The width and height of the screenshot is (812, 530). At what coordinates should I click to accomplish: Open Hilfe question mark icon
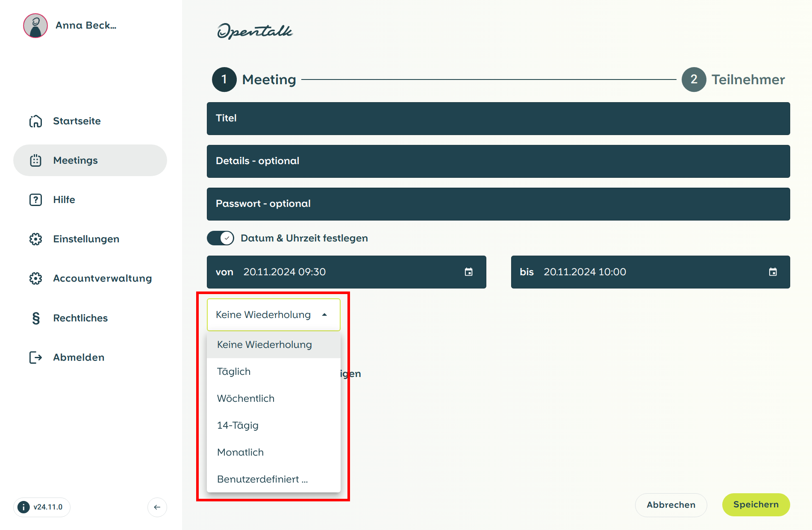tap(35, 200)
